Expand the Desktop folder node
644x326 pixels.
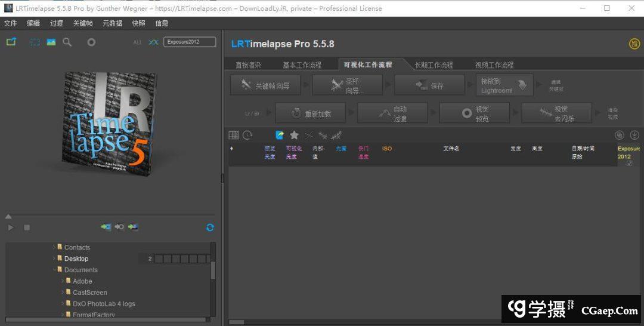pyautogui.click(x=54, y=258)
